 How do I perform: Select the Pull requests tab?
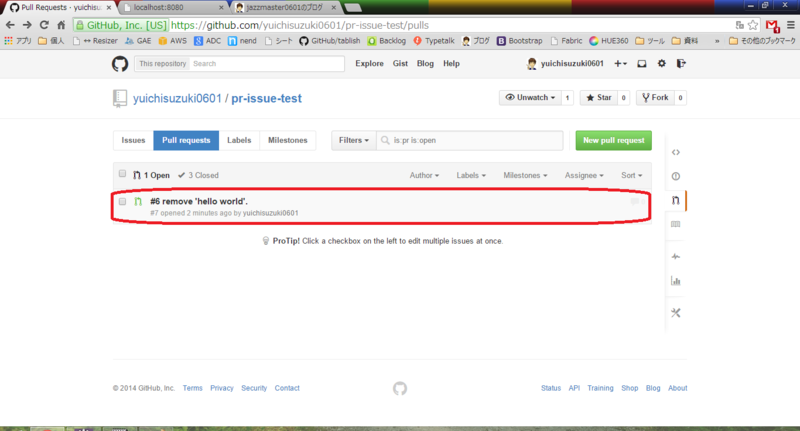point(186,140)
